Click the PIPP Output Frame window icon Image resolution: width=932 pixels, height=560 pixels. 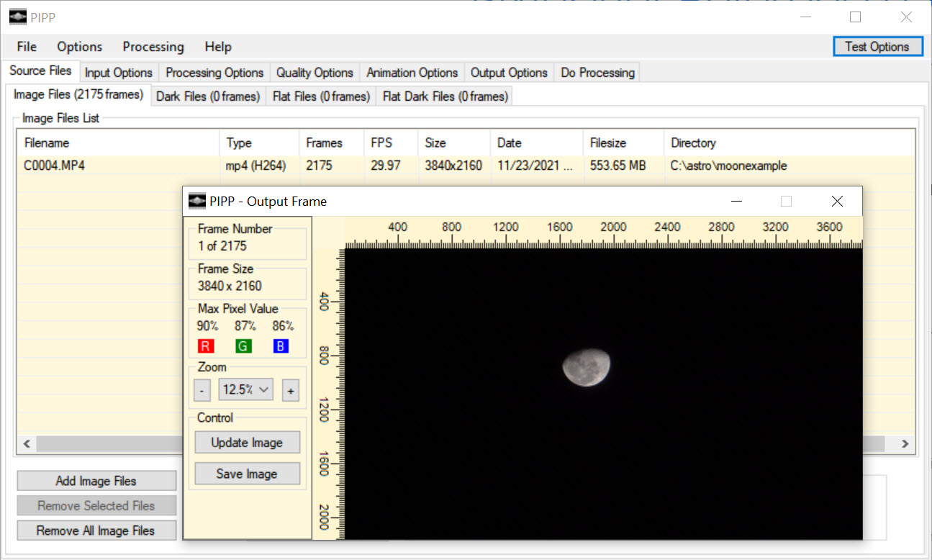pyautogui.click(x=196, y=202)
